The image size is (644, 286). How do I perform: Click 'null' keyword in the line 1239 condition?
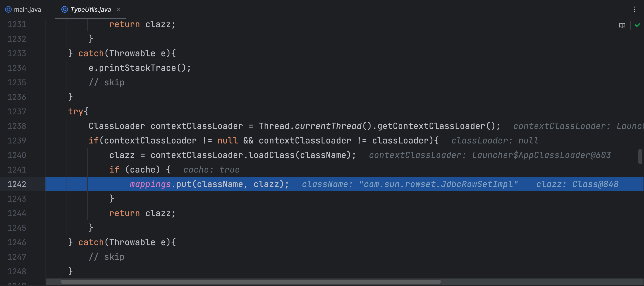tap(228, 140)
